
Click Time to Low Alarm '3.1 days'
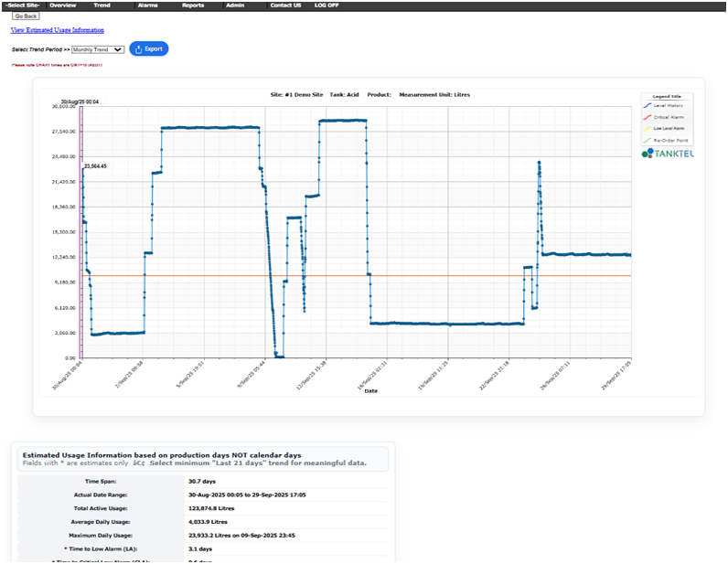click(200, 548)
